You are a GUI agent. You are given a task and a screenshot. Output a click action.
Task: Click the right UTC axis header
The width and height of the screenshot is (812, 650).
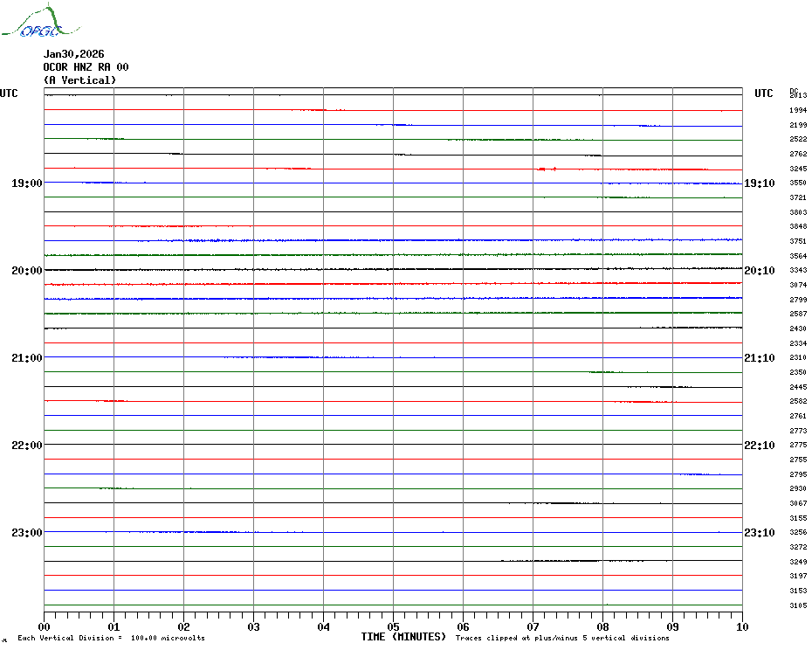(x=763, y=93)
